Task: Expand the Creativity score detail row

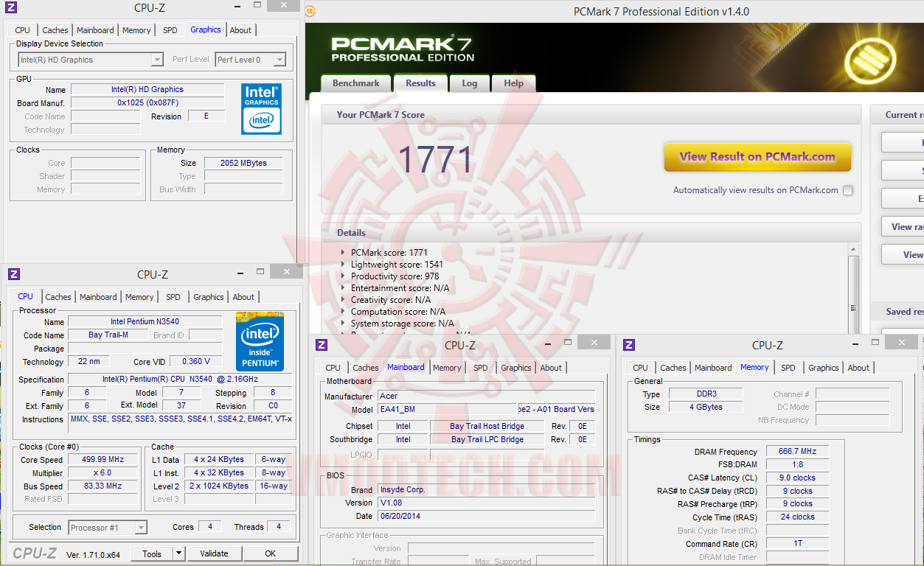Action: pos(344,300)
